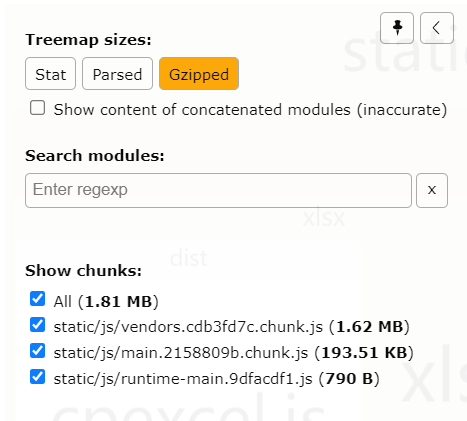467x421 pixels.
Task: Click the faint xlsx treemap label
Action: coord(324,218)
